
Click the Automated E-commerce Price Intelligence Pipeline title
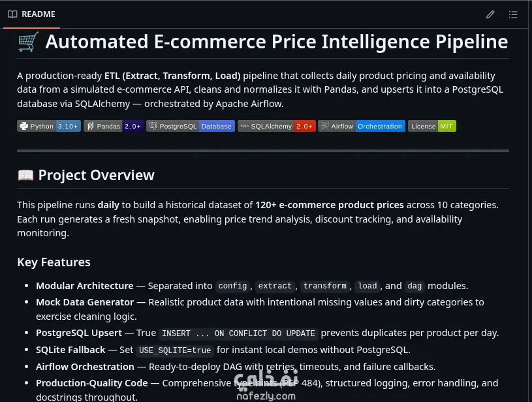tap(277, 42)
